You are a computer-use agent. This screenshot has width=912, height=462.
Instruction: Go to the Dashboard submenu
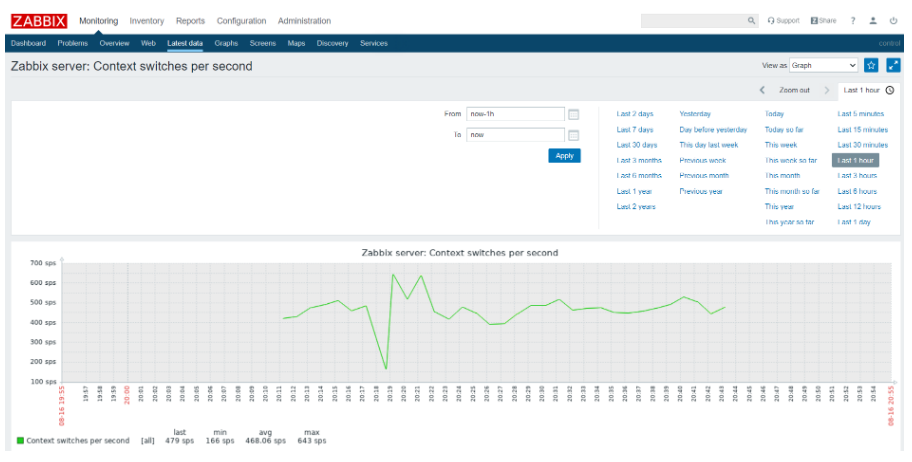(x=28, y=44)
